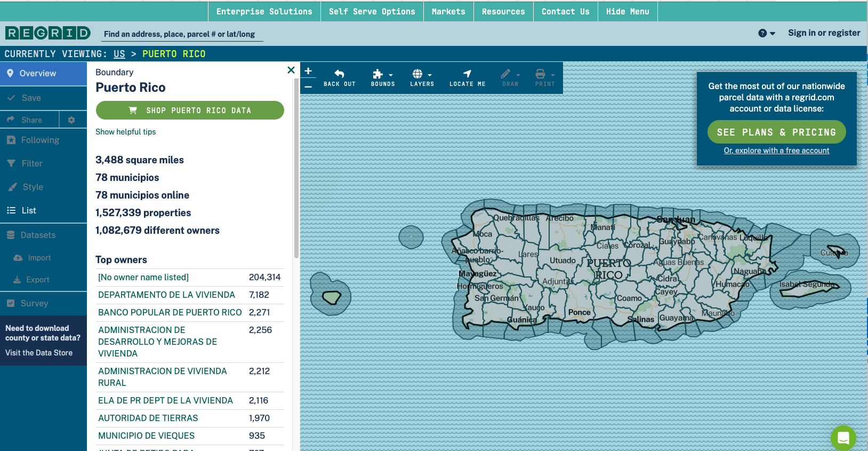The height and width of the screenshot is (451, 868).
Task: Click Sign in or register
Action: [824, 33]
